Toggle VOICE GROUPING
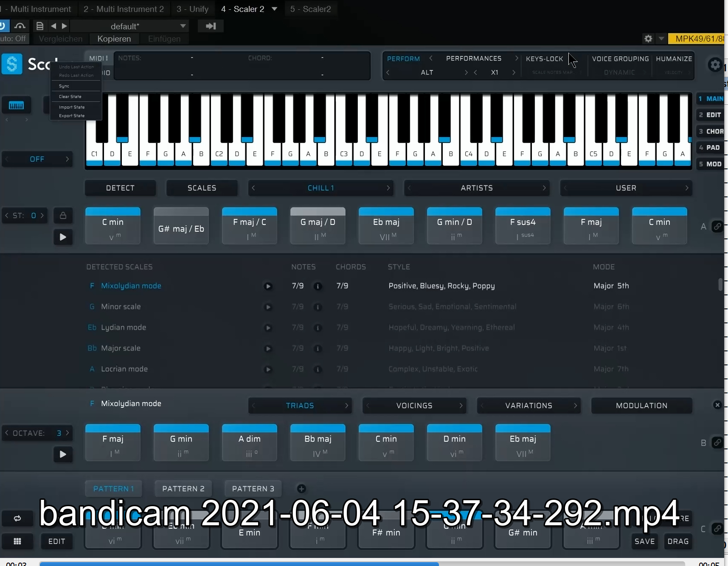This screenshot has height=566, width=728. tap(620, 59)
